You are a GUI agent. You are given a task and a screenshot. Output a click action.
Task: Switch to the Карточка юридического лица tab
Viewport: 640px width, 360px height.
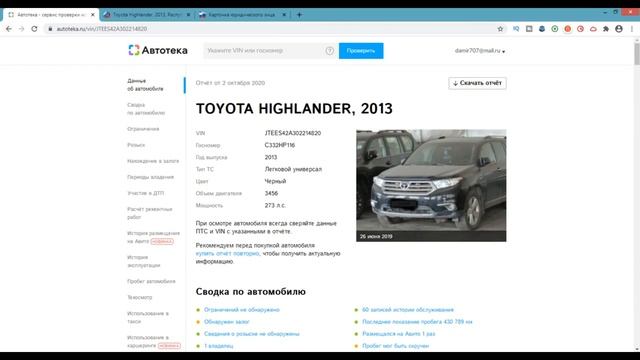point(242,15)
